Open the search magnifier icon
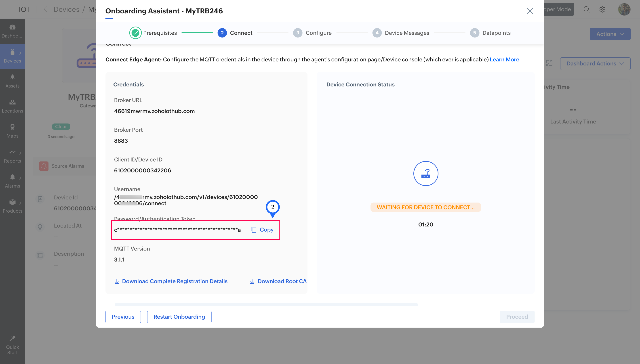 pyautogui.click(x=586, y=10)
